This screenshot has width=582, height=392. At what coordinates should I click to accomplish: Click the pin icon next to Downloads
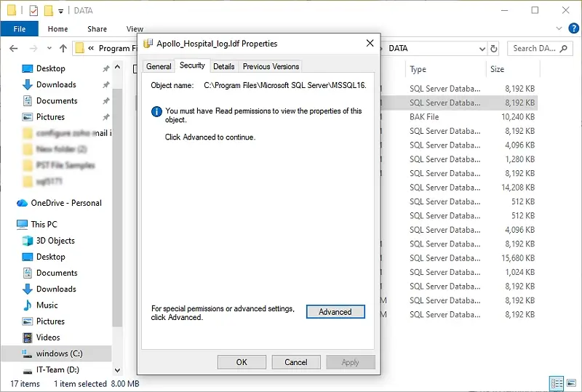click(106, 84)
